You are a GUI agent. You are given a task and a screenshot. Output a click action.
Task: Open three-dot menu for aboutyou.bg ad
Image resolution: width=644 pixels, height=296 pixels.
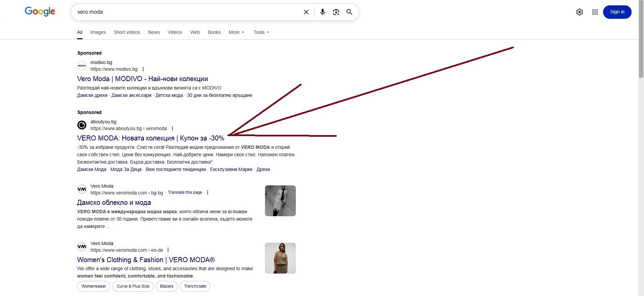pos(172,128)
